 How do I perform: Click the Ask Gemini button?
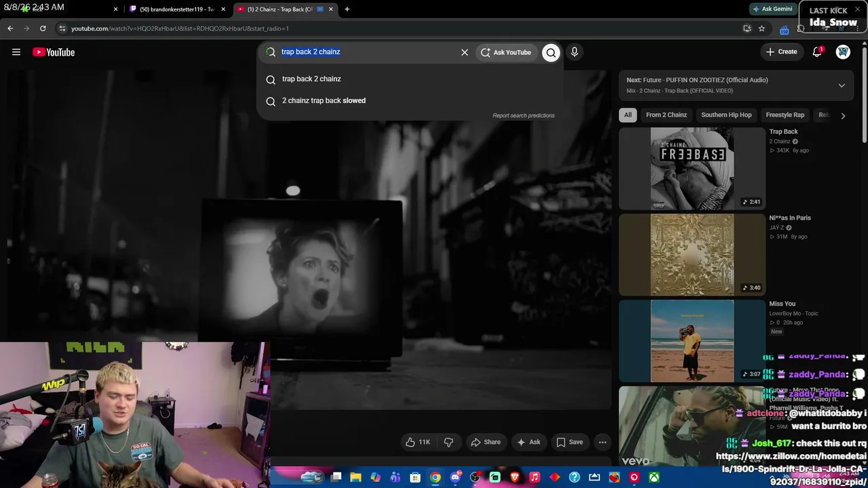[772, 9]
